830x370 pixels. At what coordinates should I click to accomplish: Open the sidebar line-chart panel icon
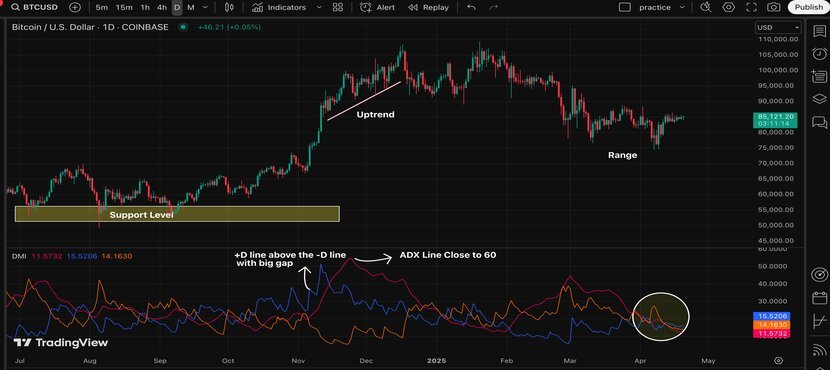point(819,321)
